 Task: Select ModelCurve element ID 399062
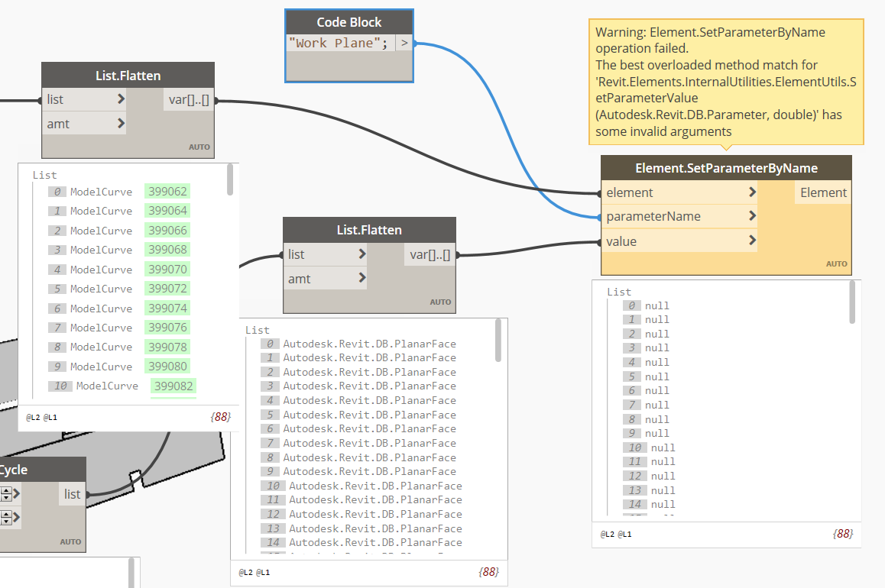(167, 192)
